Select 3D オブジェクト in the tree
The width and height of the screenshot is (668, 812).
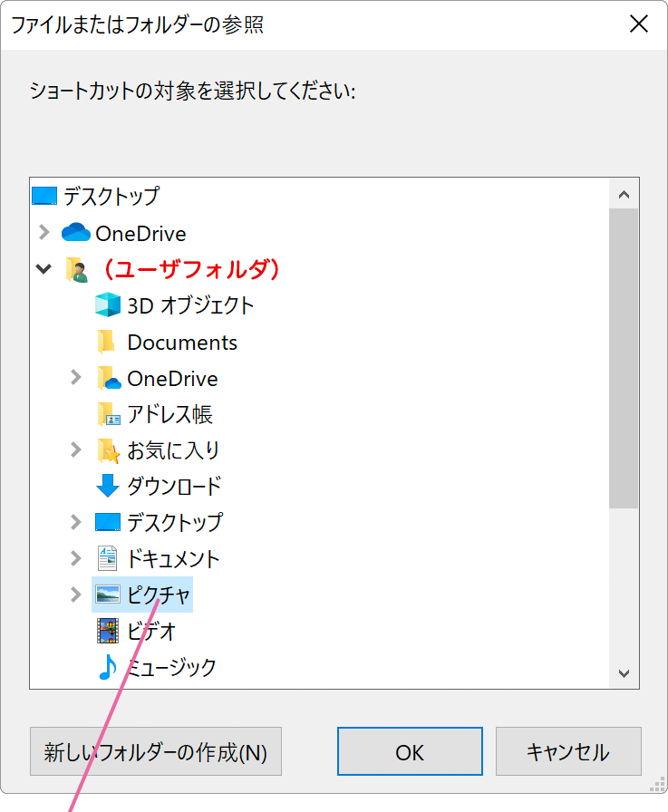pos(190,305)
